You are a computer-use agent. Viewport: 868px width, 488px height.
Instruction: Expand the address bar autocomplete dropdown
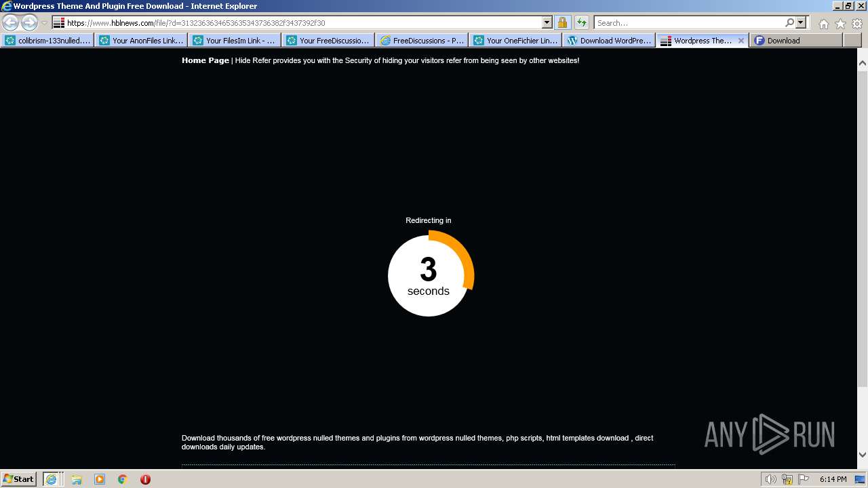[x=547, y=22]
